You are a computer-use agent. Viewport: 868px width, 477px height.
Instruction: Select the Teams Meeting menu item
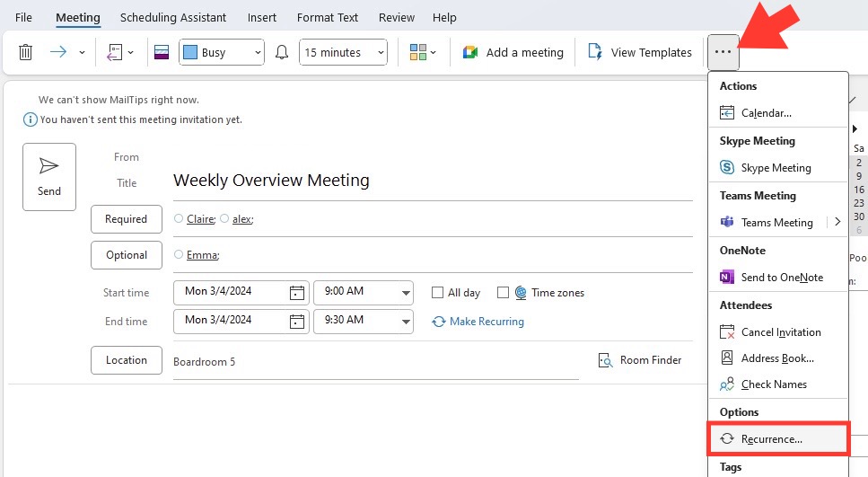click(768, 222)
